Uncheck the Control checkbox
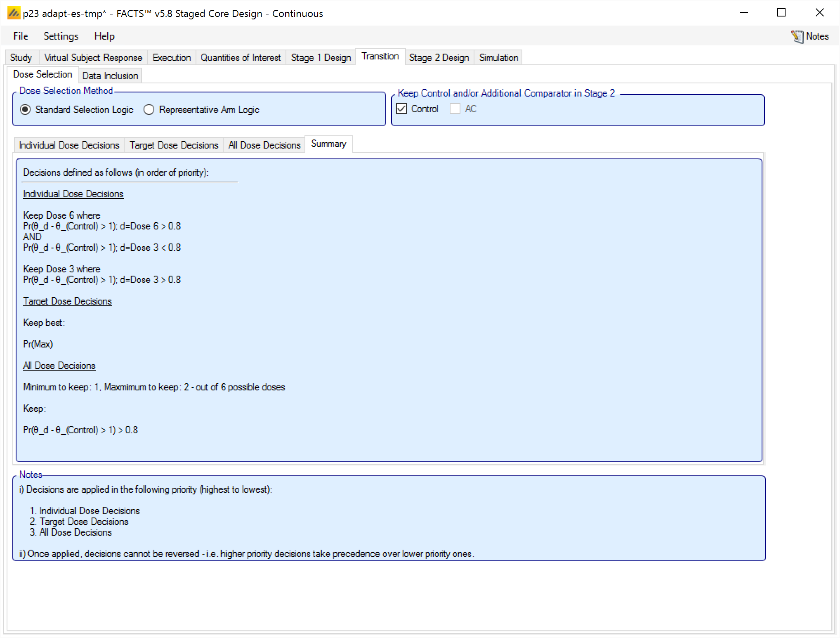Image resolution: width=840 pixels, height=638 pixels. tap(401, 109)
